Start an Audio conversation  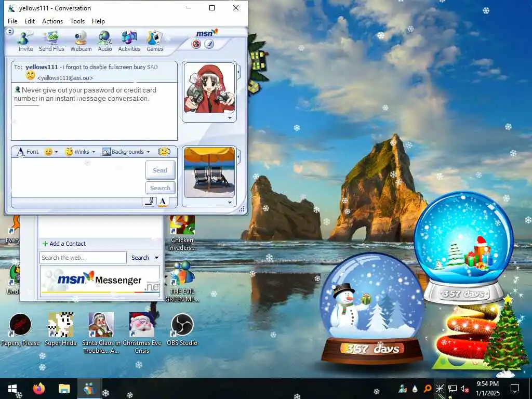105,41
